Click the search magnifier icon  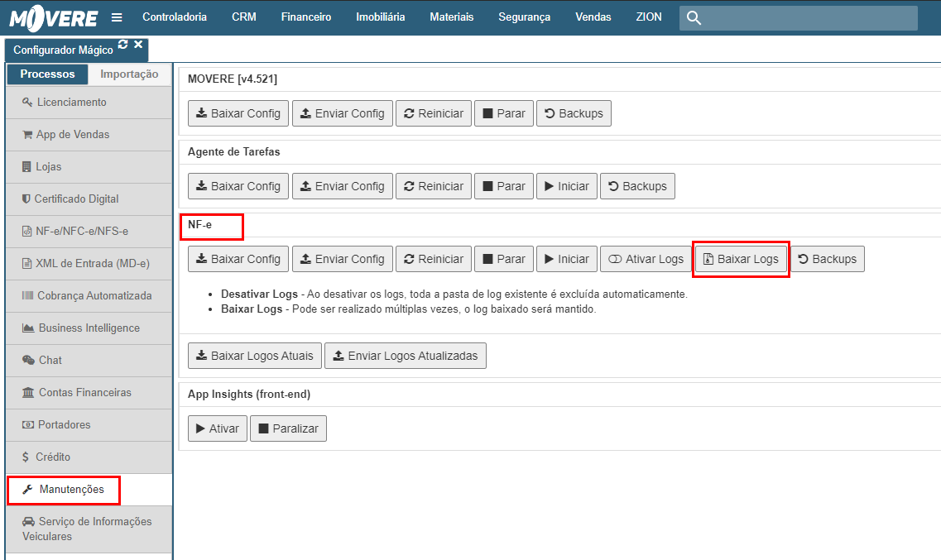694,18
